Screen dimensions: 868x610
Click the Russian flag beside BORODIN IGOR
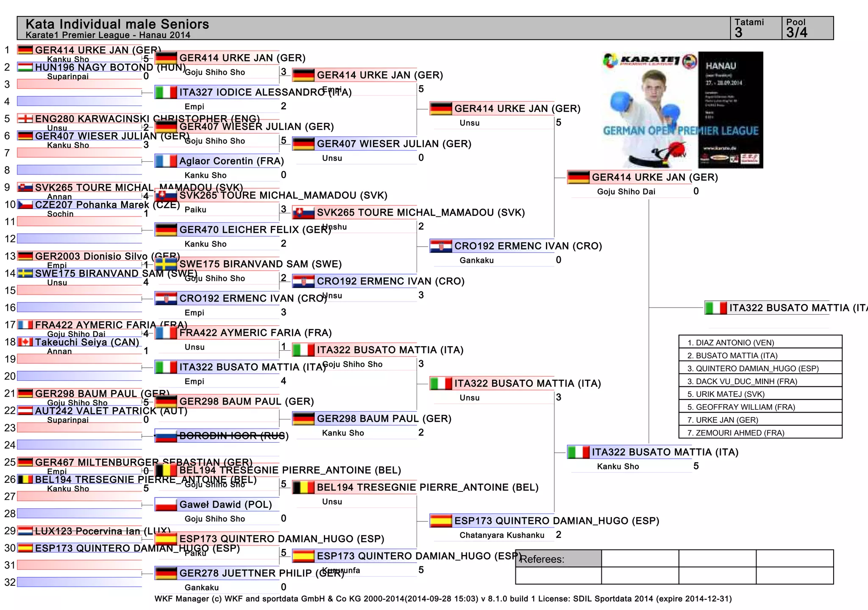coord(166,436)
